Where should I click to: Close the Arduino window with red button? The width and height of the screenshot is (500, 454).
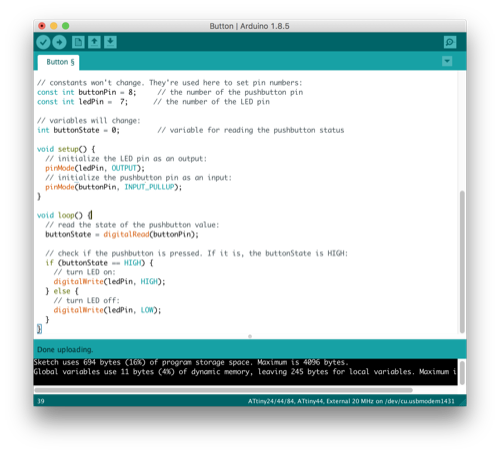point(42,26)
